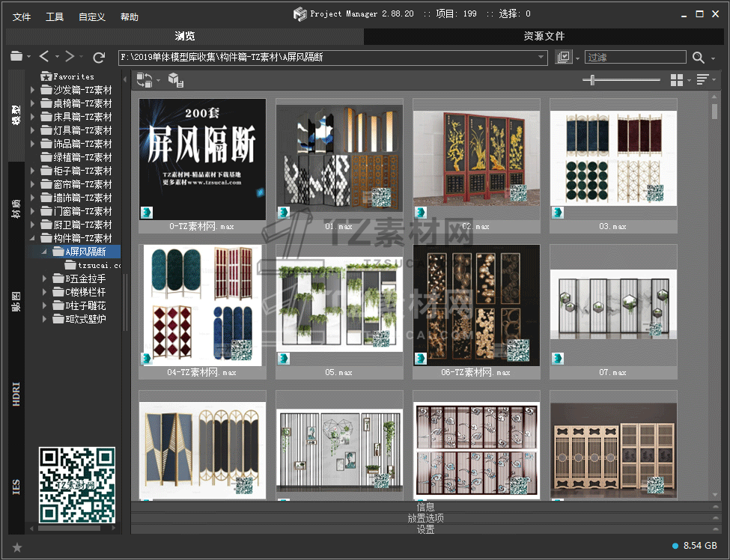Select the B五金拉手 folder
The height and width of the screenshot is (560, 730).
point(85,279)
